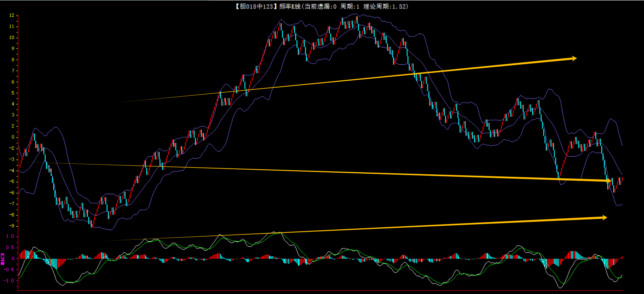This screenshot has height=294, width=644.
Task: Select the 10 label on price axis
Action: [12, 38]
